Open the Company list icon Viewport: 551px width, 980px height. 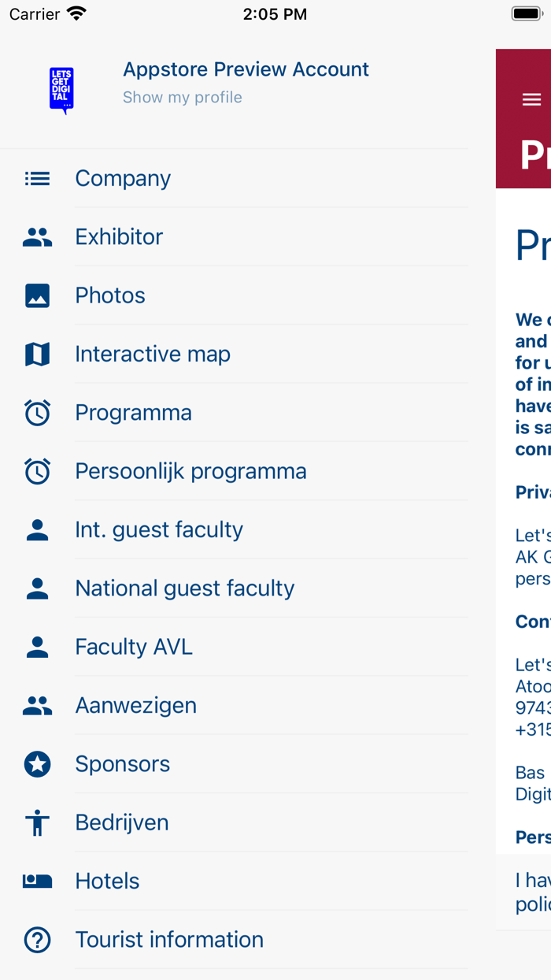tap(37, 178)
